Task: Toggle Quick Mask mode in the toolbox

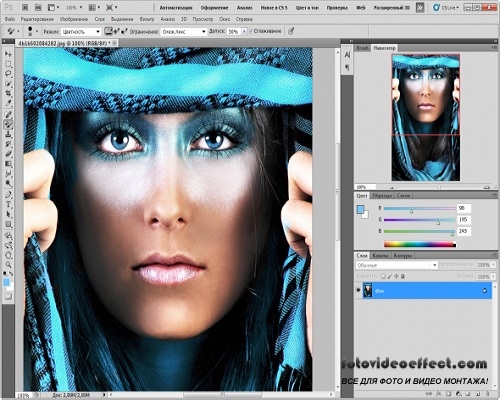Action: click(8, 297)
